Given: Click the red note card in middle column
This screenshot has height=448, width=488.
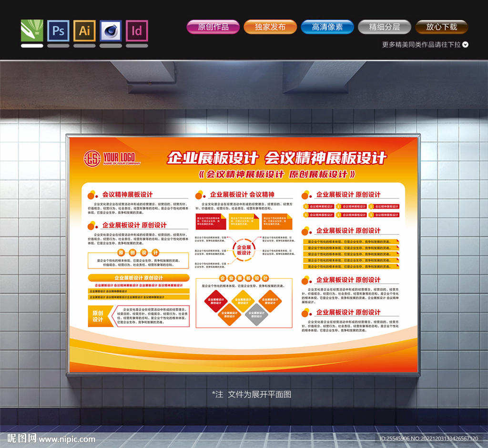Looking at the screenshot, I should [x=211, y=222].
